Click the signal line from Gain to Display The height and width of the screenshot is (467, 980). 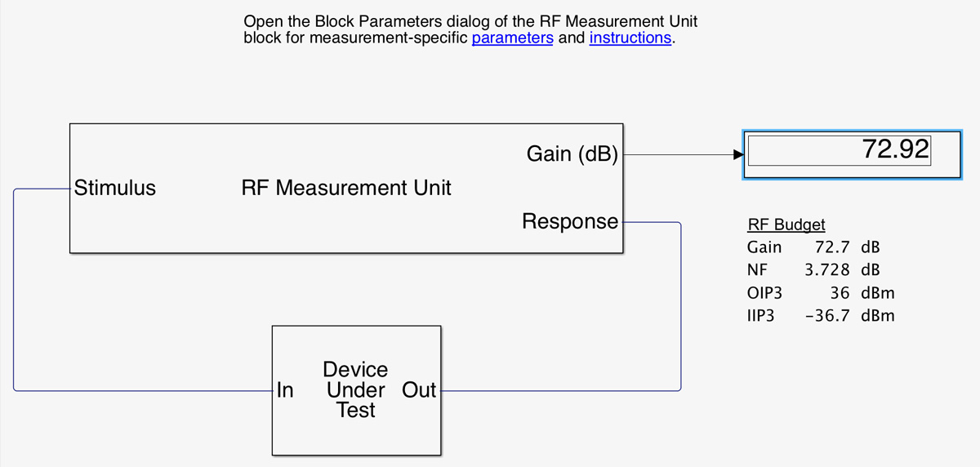click(x=678, y=154)
